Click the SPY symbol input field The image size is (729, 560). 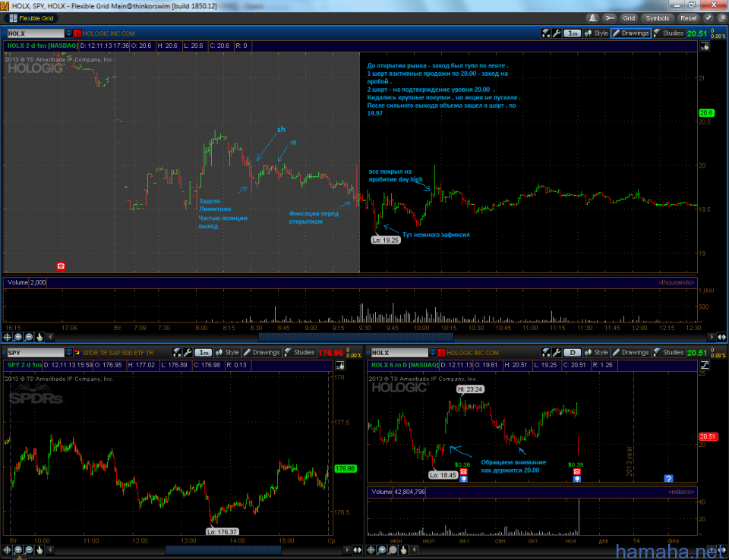pyautogui.click(x=36, y=353)
